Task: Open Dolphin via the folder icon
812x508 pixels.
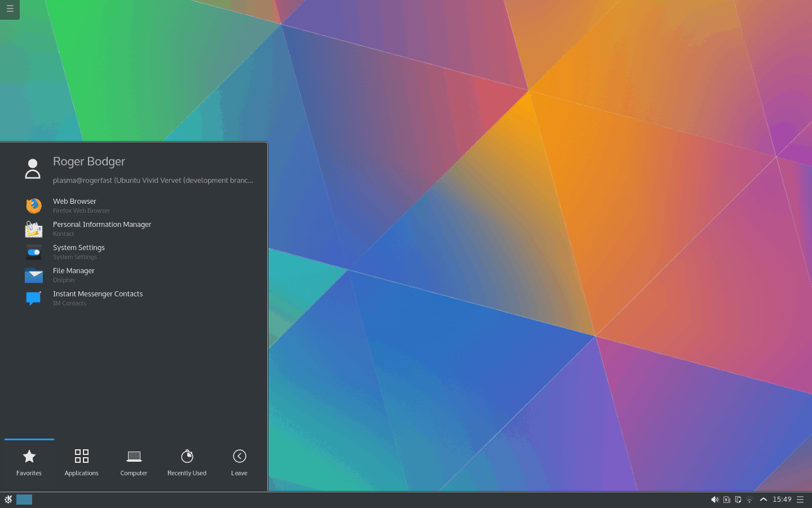Action: point(34,275)
